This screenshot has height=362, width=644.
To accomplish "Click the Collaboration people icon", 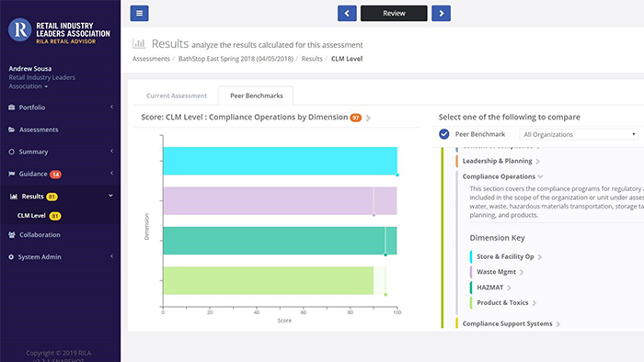I will [11, 235].
